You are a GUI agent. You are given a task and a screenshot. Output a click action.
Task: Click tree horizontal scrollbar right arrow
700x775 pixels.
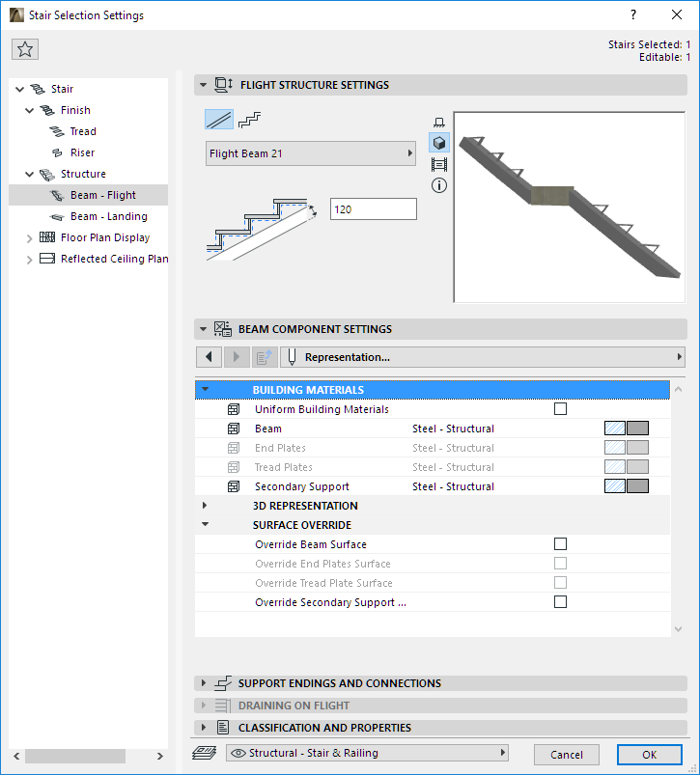coord(159,756)
